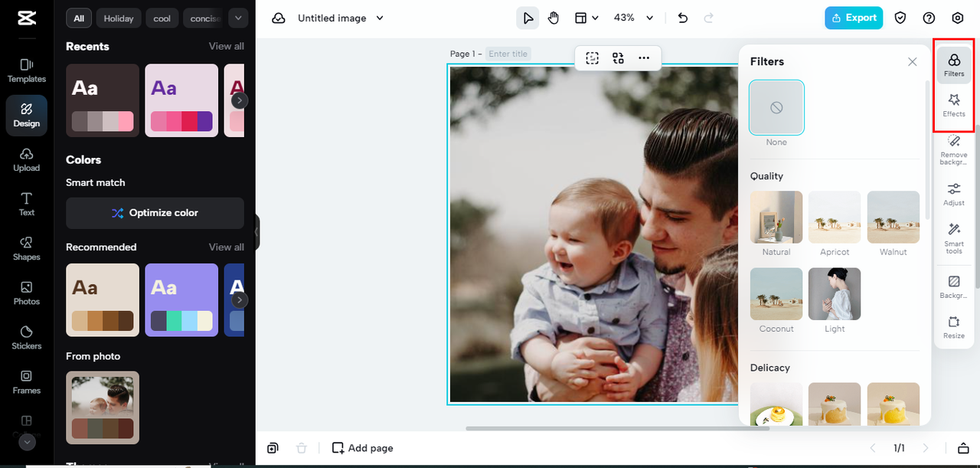
Task: Apply the brown Recommended theme
Action: (103, 300)
